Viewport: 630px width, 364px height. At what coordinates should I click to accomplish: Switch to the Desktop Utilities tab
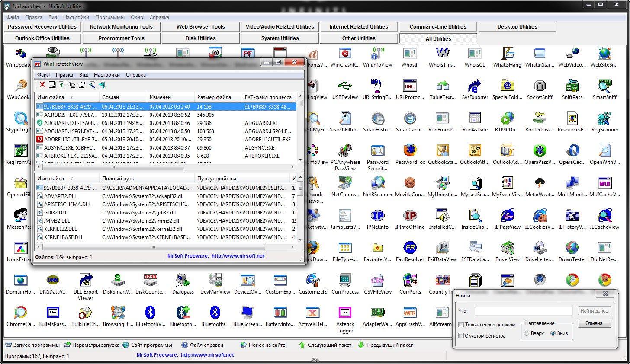pos(517,27)
